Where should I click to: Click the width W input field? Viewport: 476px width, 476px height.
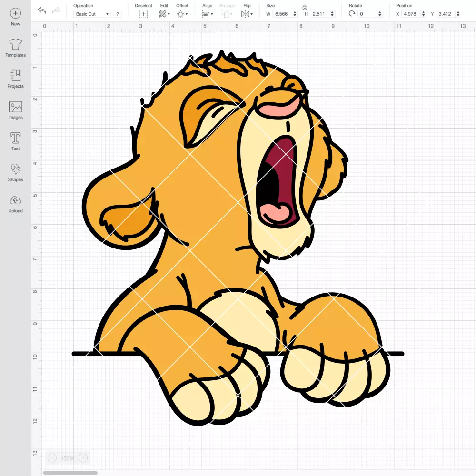coord(282,14)
